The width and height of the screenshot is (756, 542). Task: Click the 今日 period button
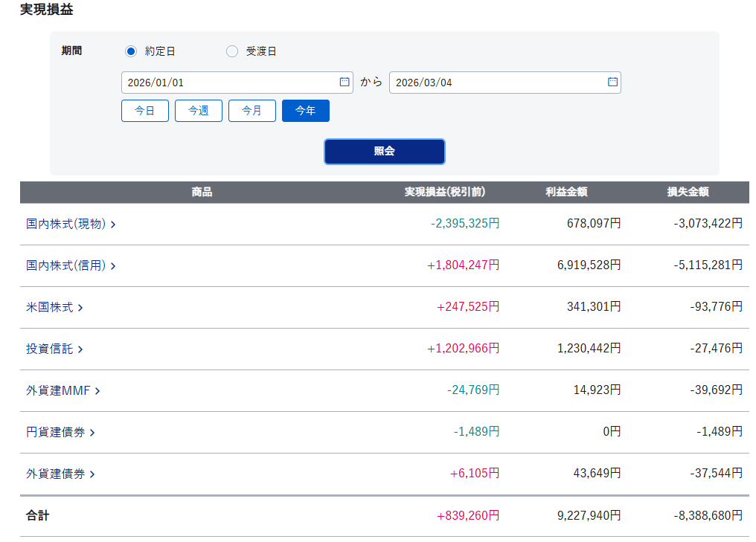[144, 111]
